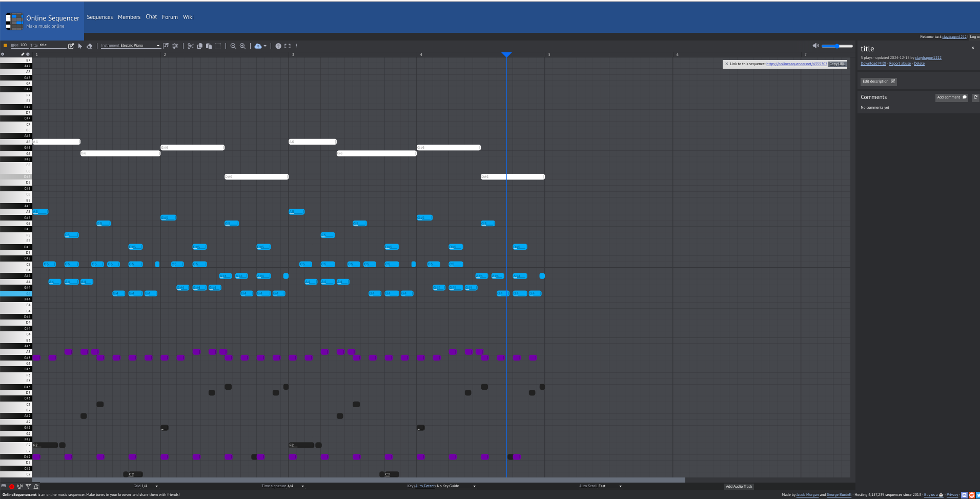This screenshot has width=980, height=499.
Task: Enter fullscreen mode using the toolbar icon
Action: tap(288, 46)
